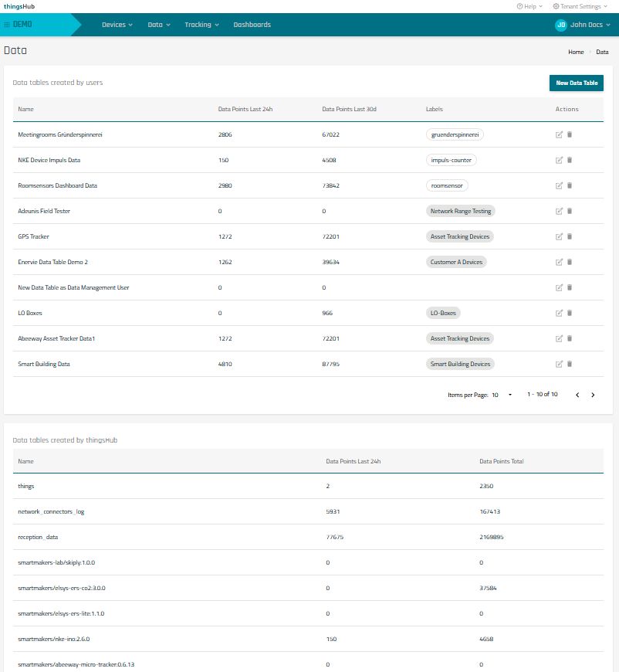Viewport: 619px width, 672px height.
Task: Click the Asset Tracking Devices label on GPS Tracker
Action: click(460, 236)
